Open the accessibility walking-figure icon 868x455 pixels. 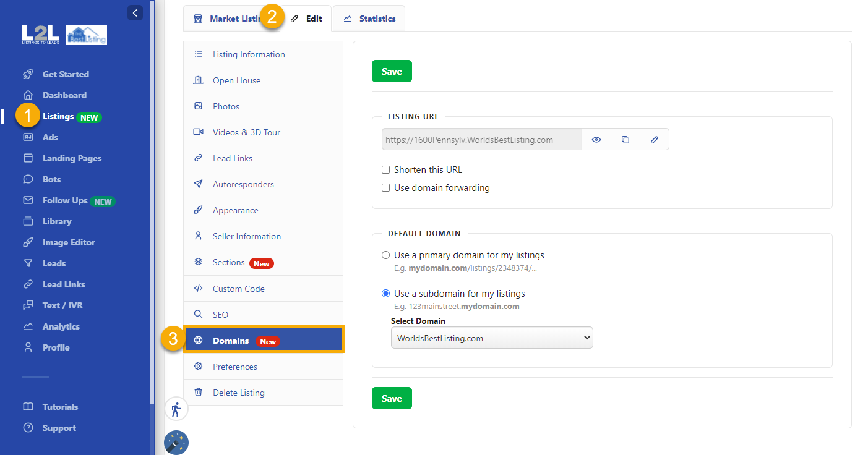coord(176,409)
